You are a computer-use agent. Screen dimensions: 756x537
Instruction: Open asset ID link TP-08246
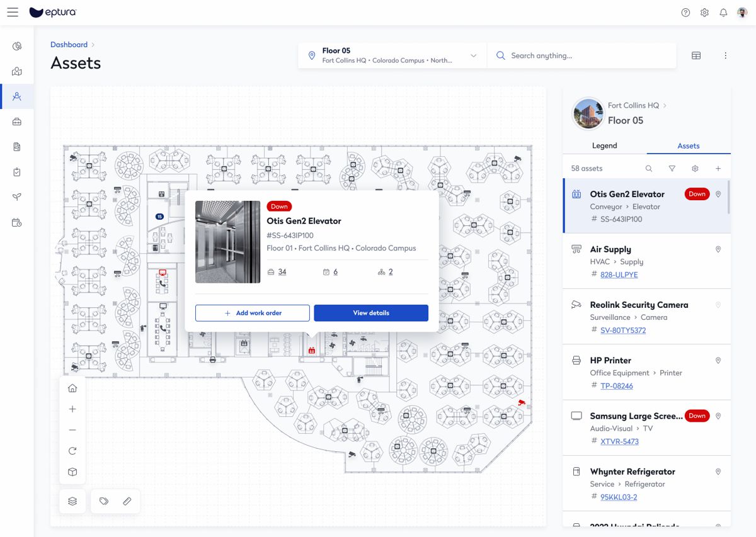pos(617,385)
